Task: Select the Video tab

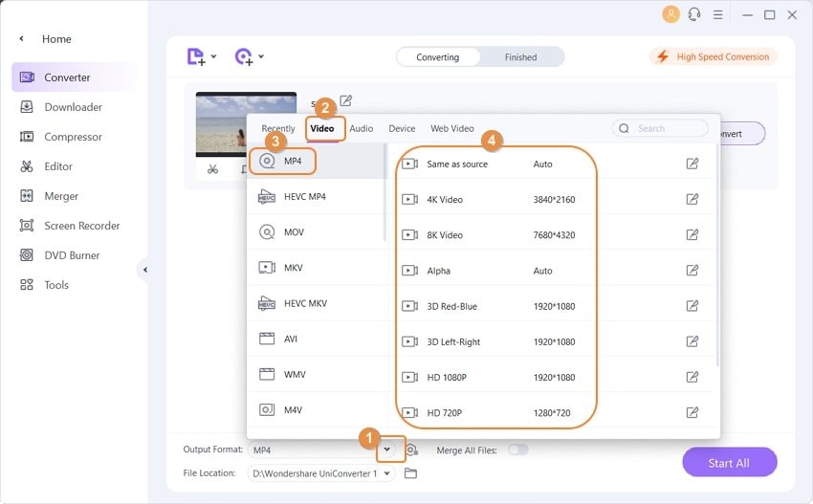Action: pos(322,128)
